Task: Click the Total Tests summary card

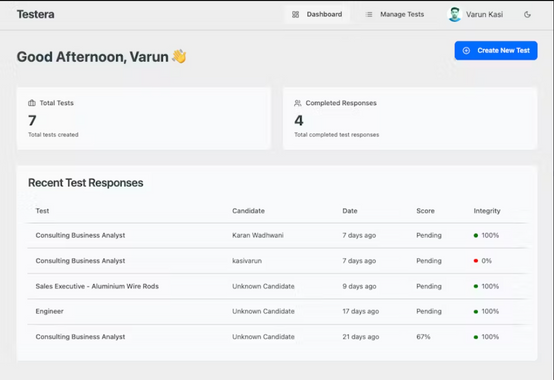Action: click(x=144, y=118)
